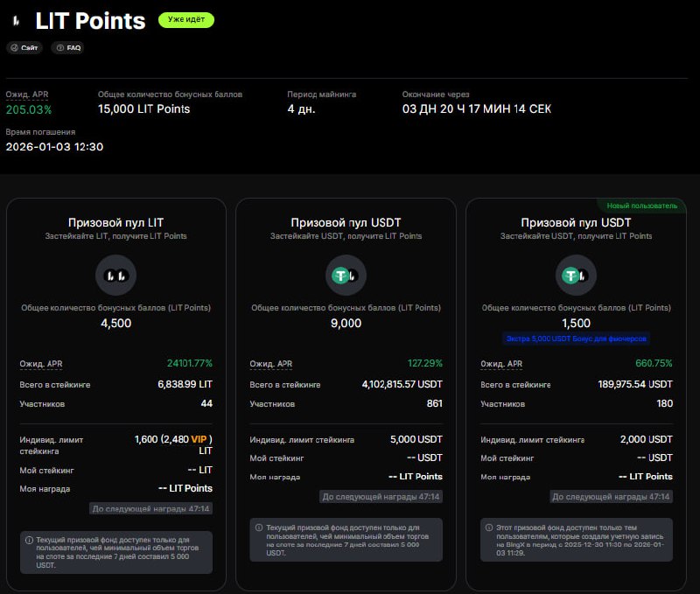
Task: Click the 205.03% APR value
Action: click(29, 109)
